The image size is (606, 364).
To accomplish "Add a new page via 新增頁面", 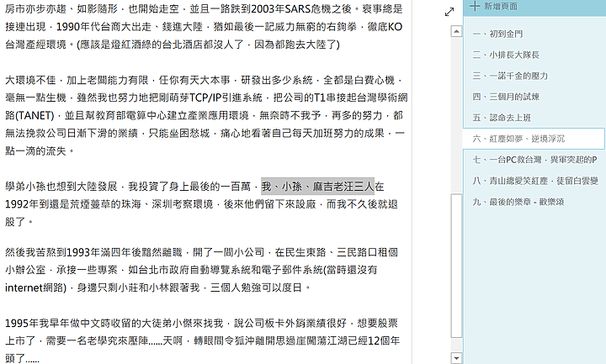I will coord(501,6).
